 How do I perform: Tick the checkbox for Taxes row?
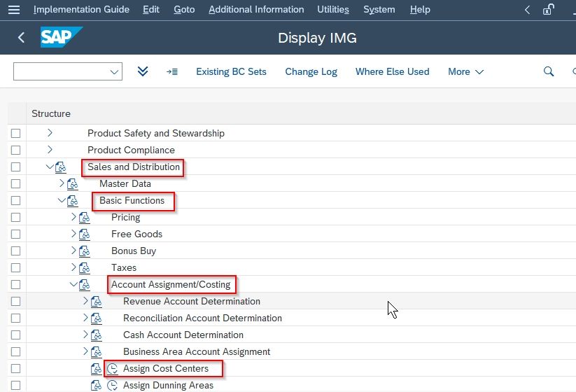(x=16, y=268)
